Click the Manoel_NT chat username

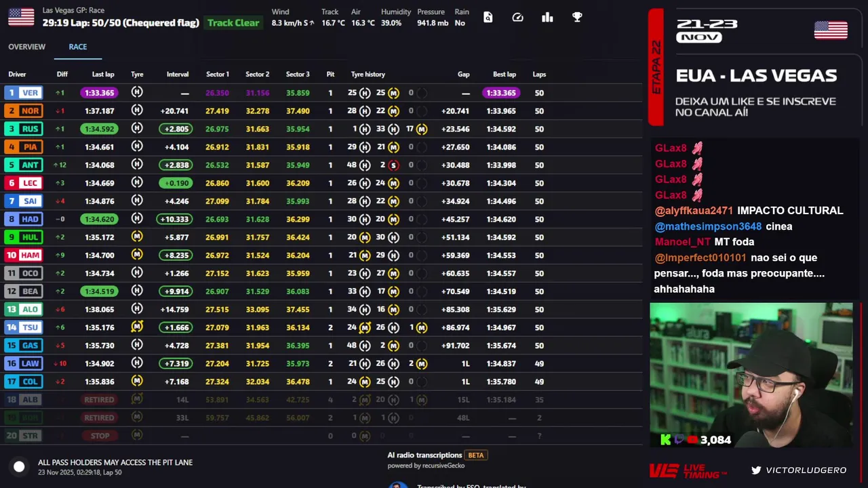pos(683,242)
